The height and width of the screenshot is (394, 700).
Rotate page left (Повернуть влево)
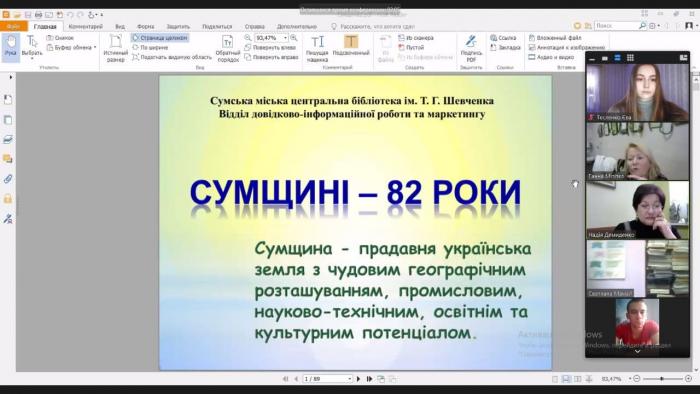(271, 47)
